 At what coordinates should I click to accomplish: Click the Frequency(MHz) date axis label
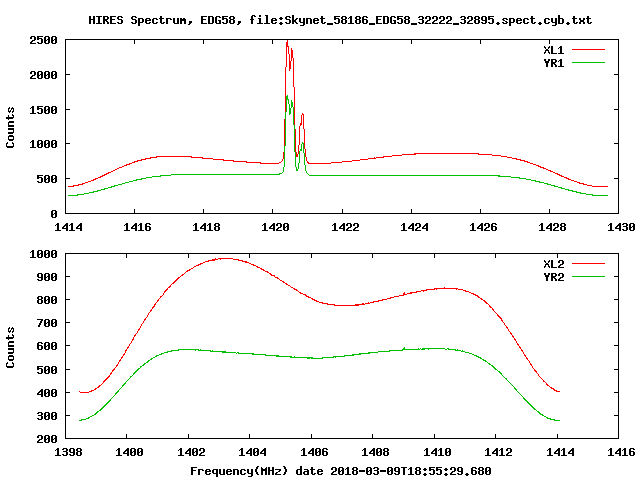[341, 471]
